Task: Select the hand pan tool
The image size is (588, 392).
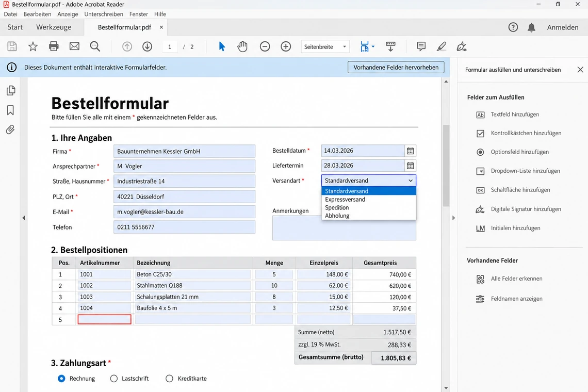Action: pyautogui.click(x=242, y=46)
